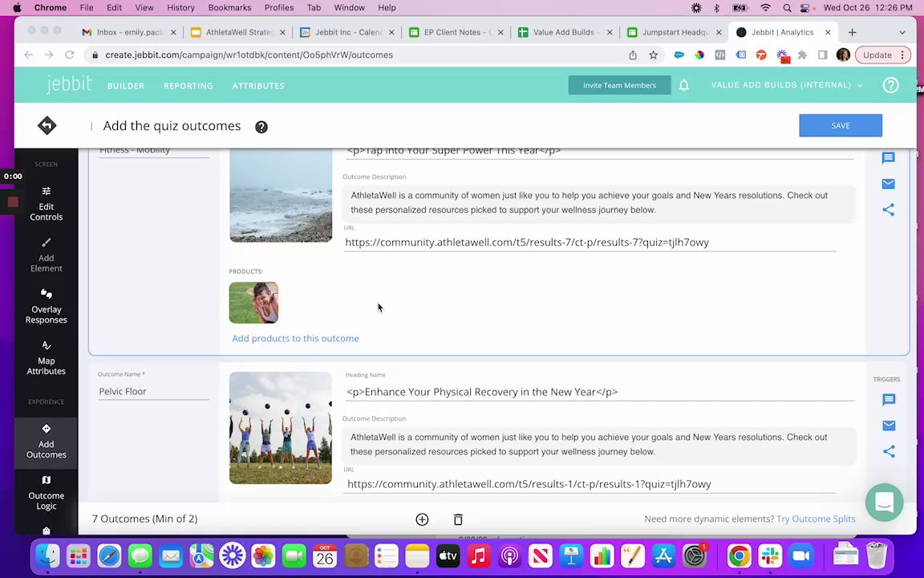Click Chrome Update button
Viewport: 924px width, 578px height.
click(x=877, y=55)
